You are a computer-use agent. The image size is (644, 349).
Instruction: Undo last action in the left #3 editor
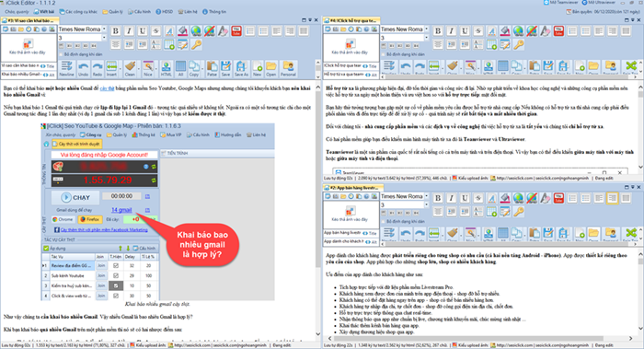pos(84,69)
